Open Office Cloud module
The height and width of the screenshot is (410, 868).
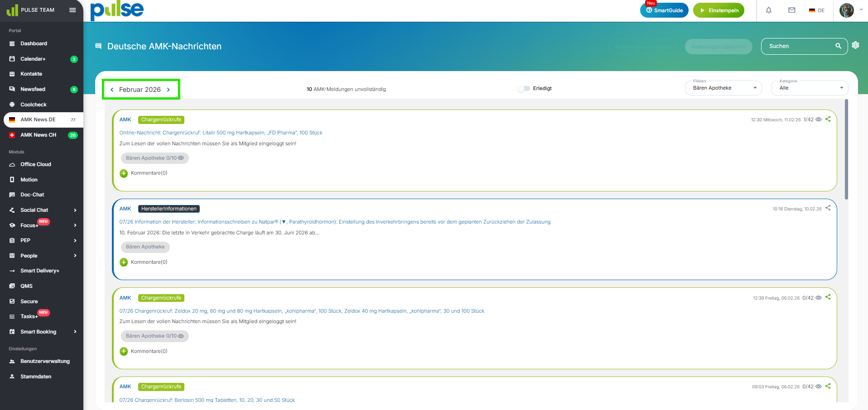[42, 164]
